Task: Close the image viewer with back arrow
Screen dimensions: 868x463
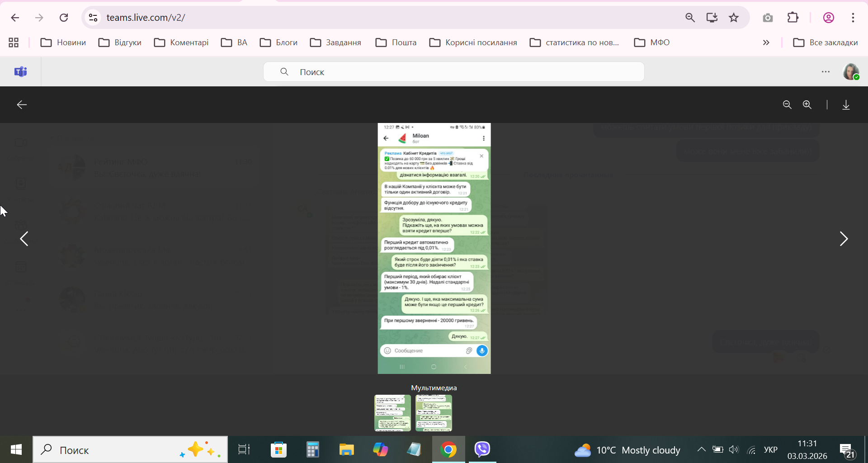Action: [x=22, y=105]
